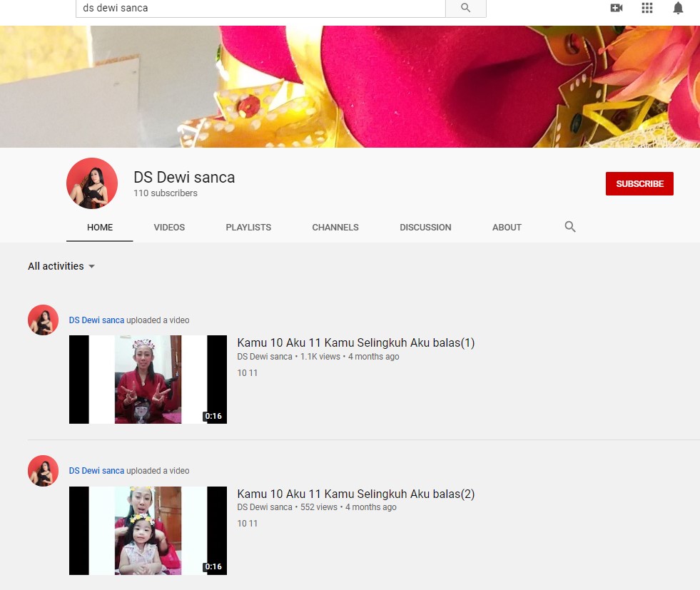Click '552 views' text of second video

(319, 507)
